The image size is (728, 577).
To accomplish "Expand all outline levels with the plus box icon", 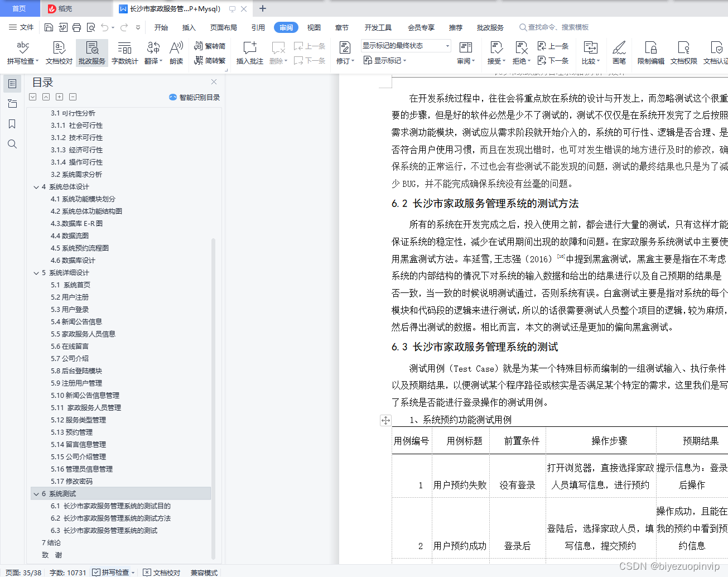I will [60, 97].
